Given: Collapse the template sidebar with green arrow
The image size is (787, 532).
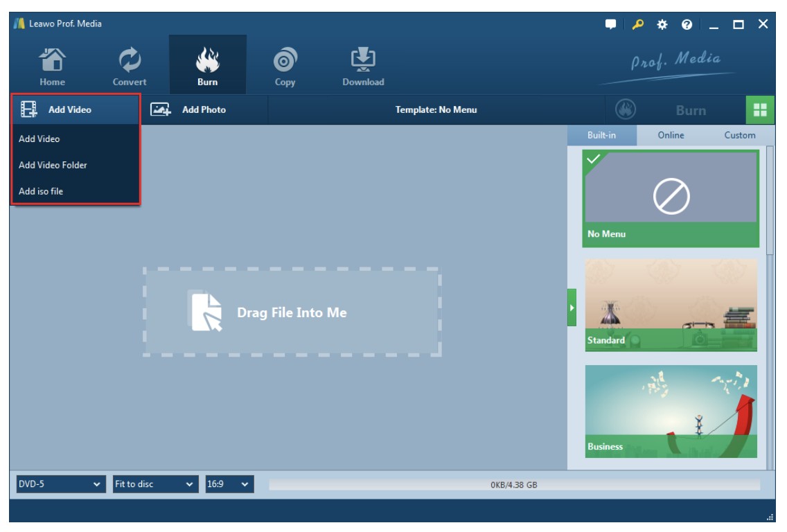Looking at the screenshot, I should click(572, 306).
